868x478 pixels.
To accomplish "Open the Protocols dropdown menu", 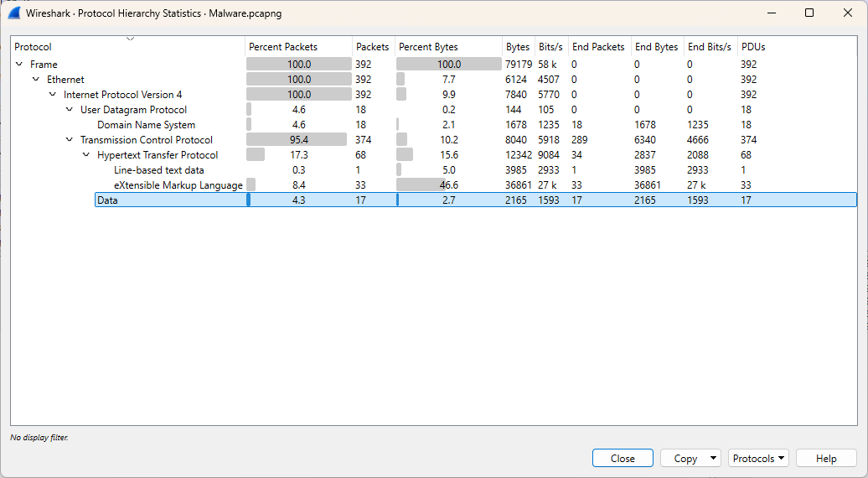I will (x=758, y=458).
